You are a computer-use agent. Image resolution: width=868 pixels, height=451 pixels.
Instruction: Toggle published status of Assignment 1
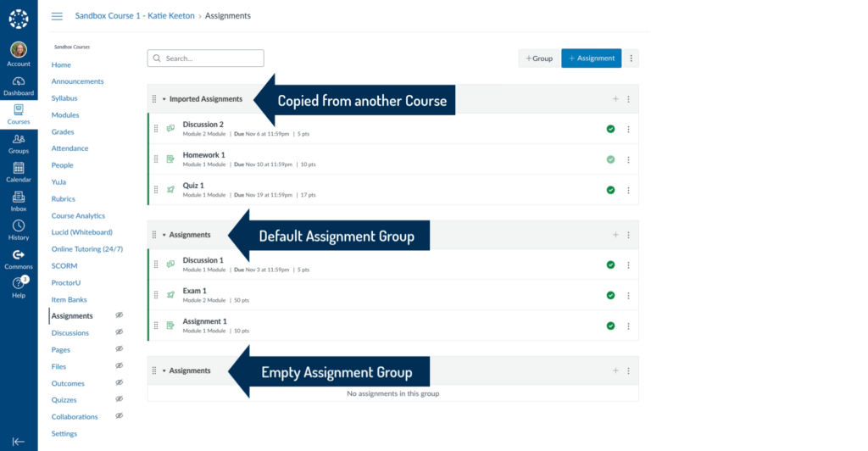point(610,326)
